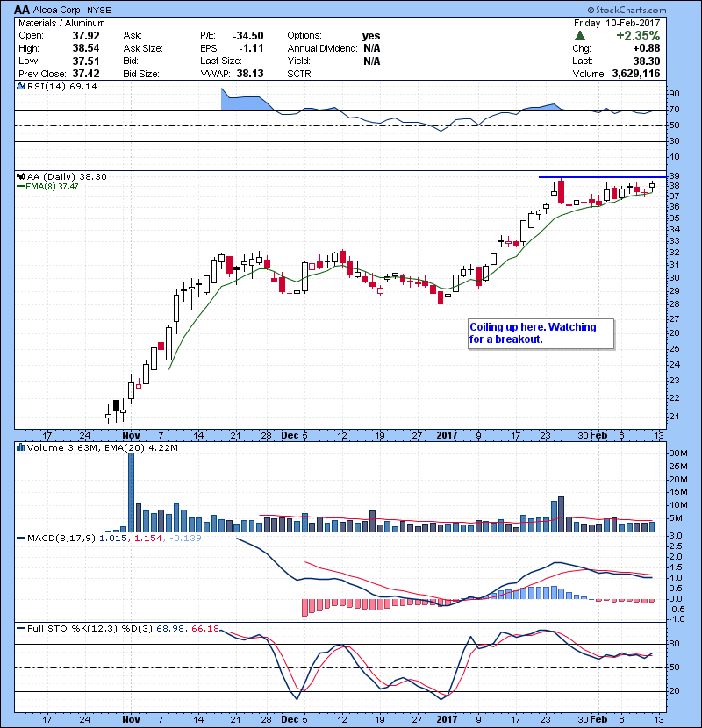
Task: Click the AA ticker symbol in header
Action: click(x=21, y=10)
